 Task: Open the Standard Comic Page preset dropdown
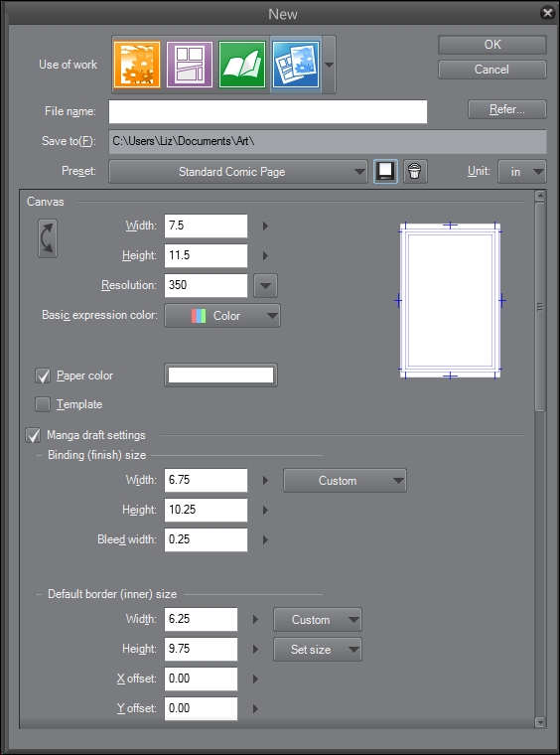point(238,172)
